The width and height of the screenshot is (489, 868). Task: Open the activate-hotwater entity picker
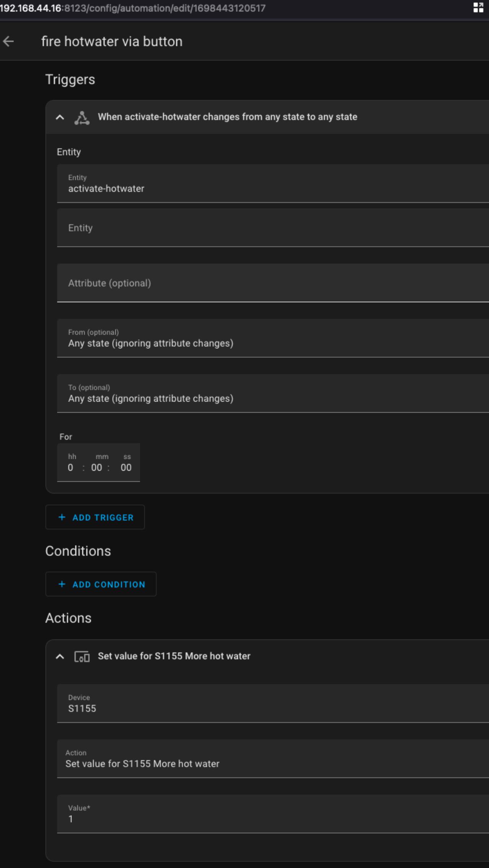[273, 183]
